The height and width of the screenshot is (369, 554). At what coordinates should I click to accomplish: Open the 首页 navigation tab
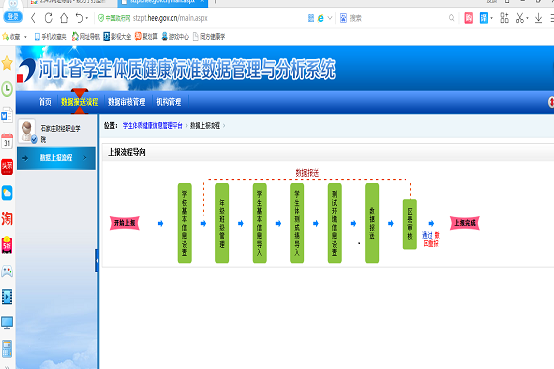click(45, 102)
